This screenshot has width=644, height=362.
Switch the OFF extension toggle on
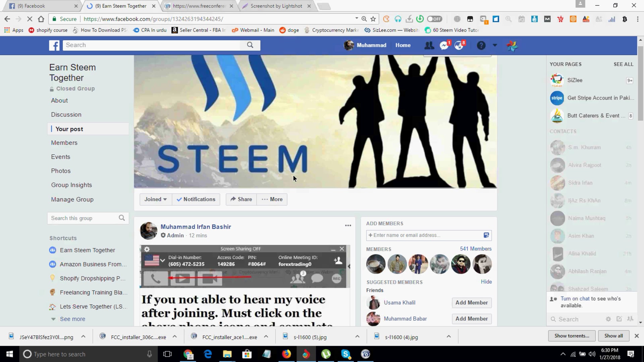(x=434, y=19)
